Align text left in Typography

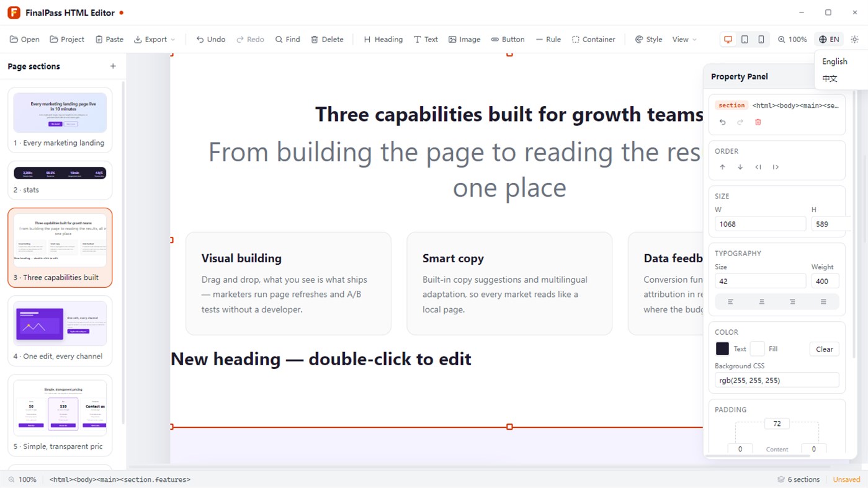point(730,302)
